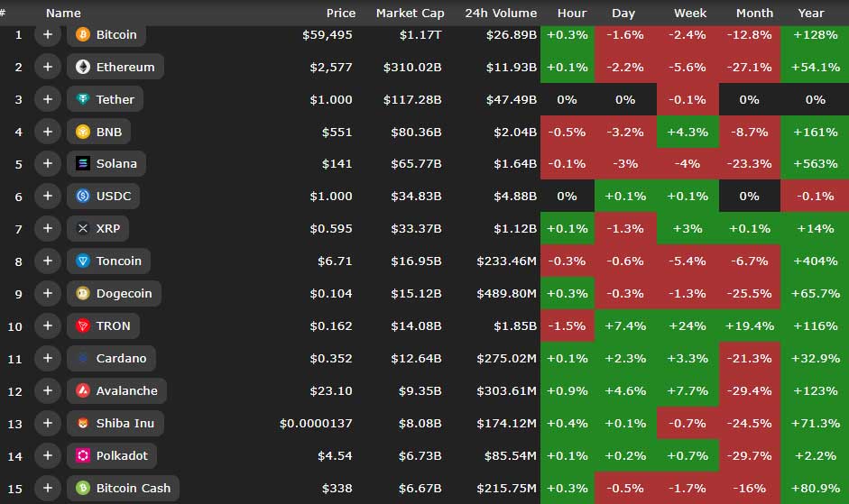Click the Name column header
The width and height of the screenshot is (849, 504).
[63, 13]
